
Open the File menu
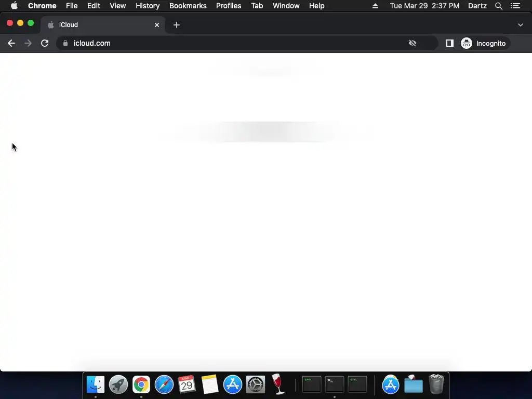[x=72, y=6]
